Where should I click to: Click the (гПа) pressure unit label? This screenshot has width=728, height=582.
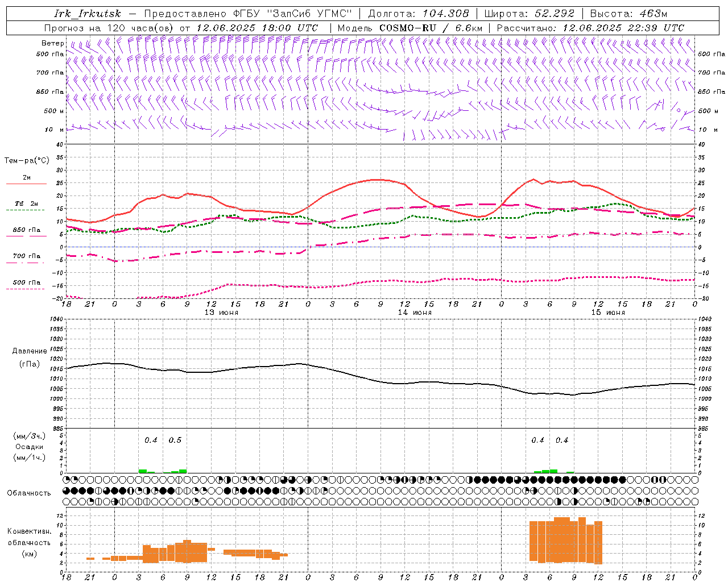coord(30,364)
